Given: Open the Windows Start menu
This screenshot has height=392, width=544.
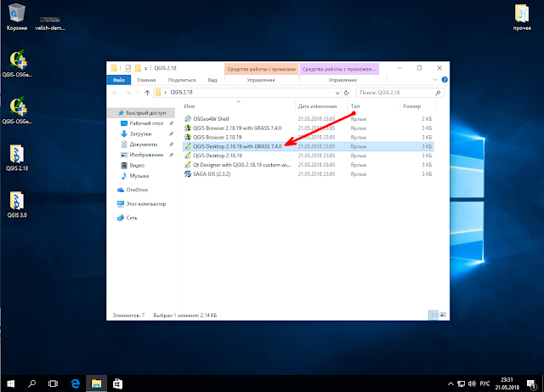Looking at the screenshot, I should [x=11, y=383].
